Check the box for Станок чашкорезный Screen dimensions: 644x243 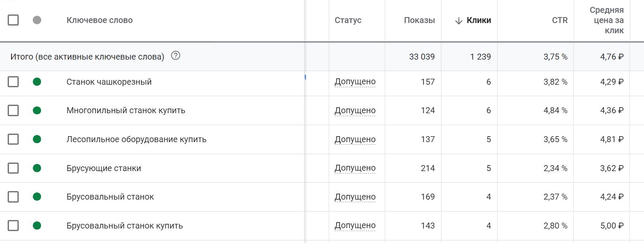pyautogui.click(x=13, y=82)
